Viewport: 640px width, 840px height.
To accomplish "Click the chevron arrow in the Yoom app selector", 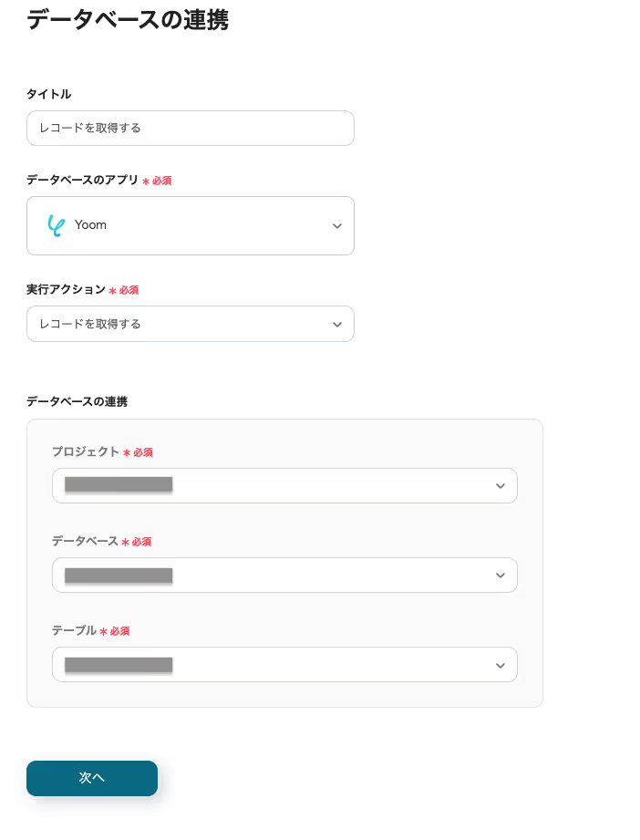I will [336, 226].
